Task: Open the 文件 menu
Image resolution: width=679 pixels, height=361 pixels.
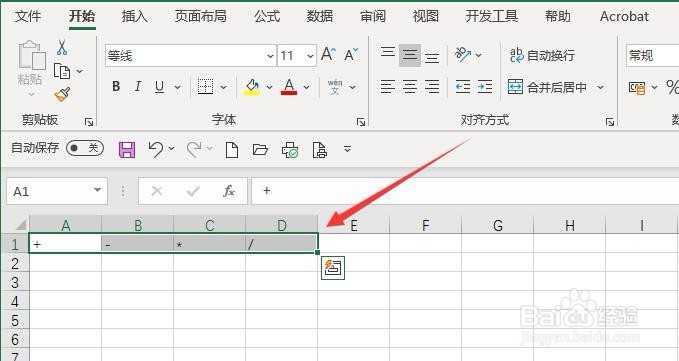Action: [x=28, y=16]
